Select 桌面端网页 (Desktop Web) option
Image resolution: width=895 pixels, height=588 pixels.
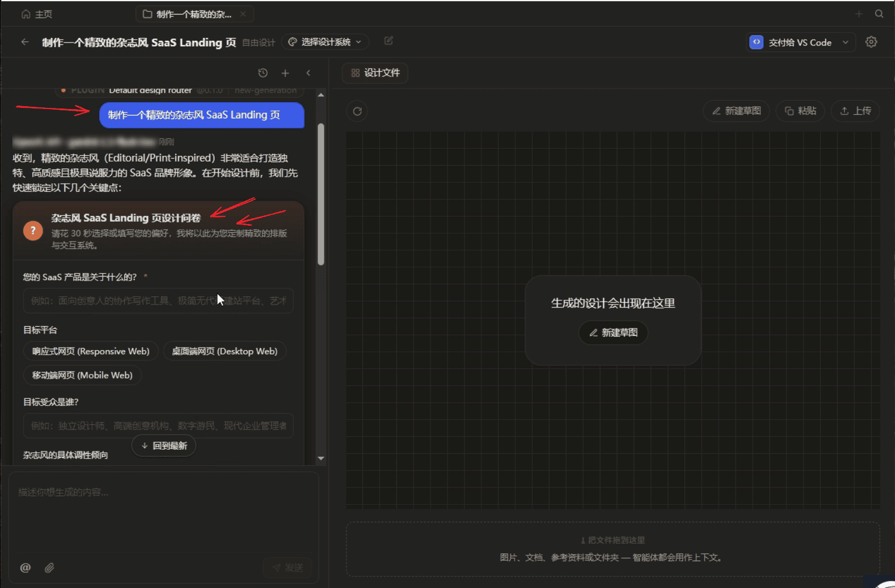(225, 351)
